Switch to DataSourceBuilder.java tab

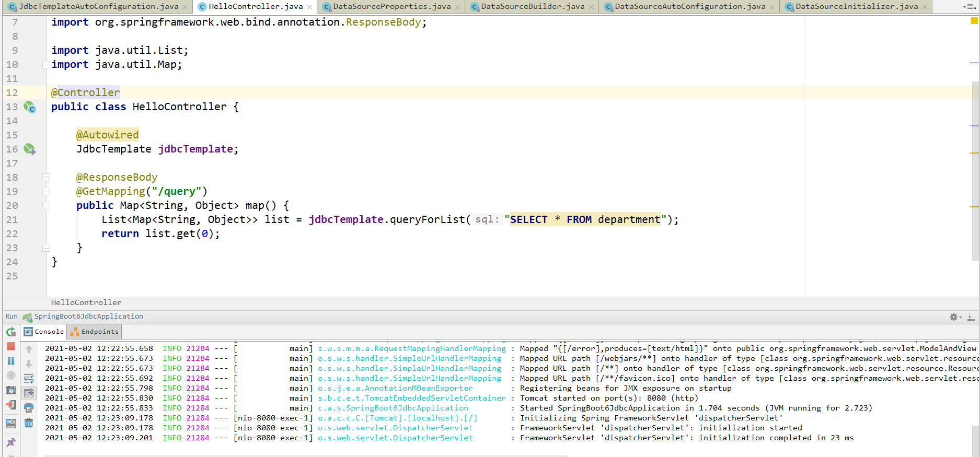point(533,6)
